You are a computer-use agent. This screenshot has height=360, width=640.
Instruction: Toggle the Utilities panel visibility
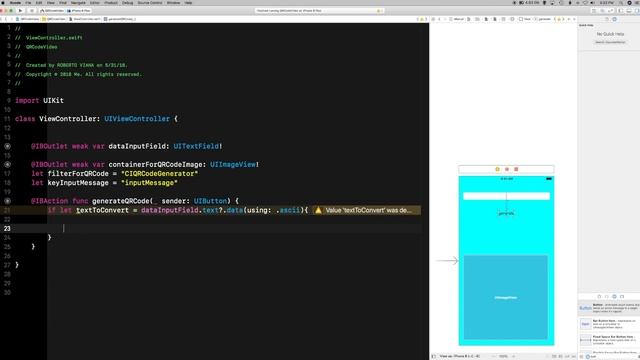636,11
